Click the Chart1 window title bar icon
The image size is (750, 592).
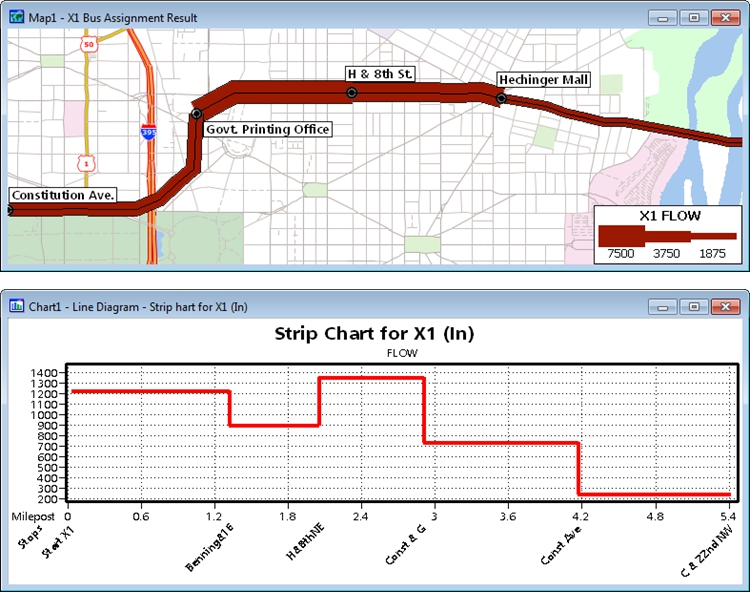pos(16,305)
